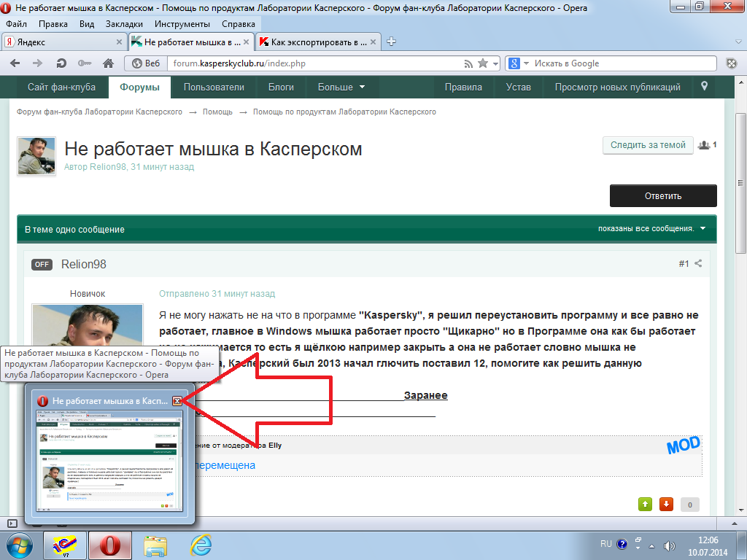747x560 pixels.
Task: Open the 'Закладки' menu in menu bar
Action: [124, 23]
